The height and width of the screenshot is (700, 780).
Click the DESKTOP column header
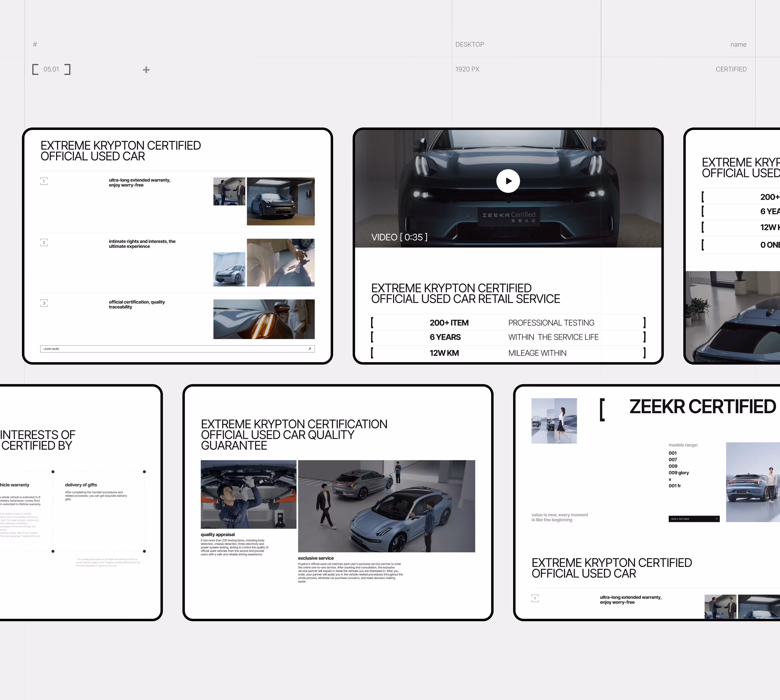(x=469, y=45)
